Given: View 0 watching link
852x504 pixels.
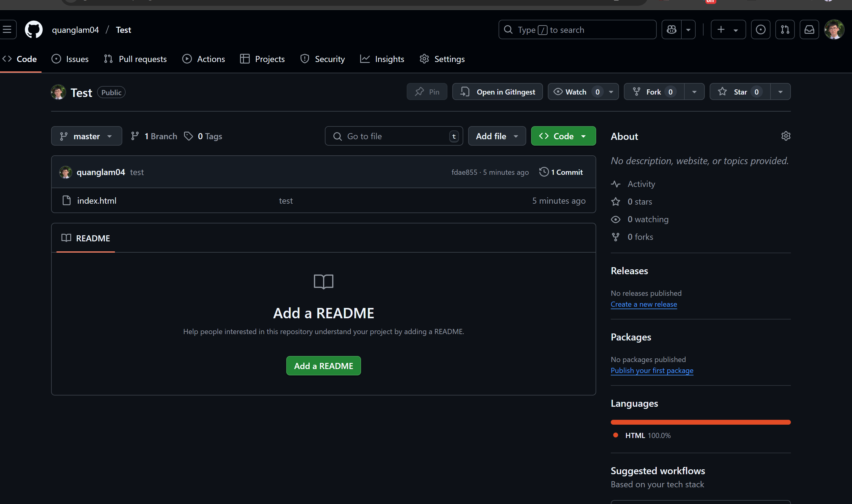Looking at the screenshot, I should 640,219.
